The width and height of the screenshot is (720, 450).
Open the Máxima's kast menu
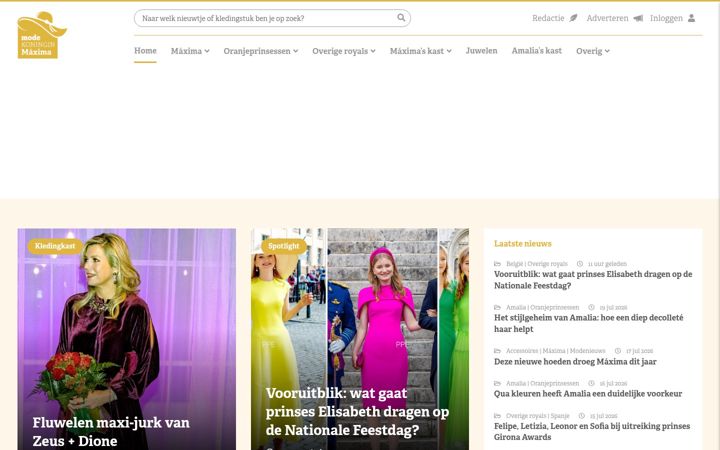(x=421, y=51)
